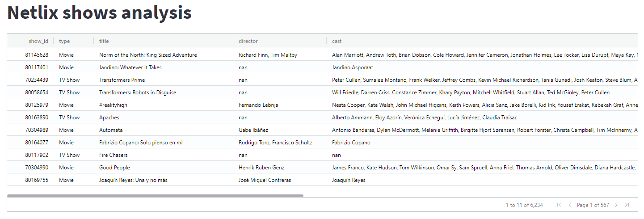Click cast cell starting 'Antonio Banderas'
644x219 pixels.
coord(484,130)
